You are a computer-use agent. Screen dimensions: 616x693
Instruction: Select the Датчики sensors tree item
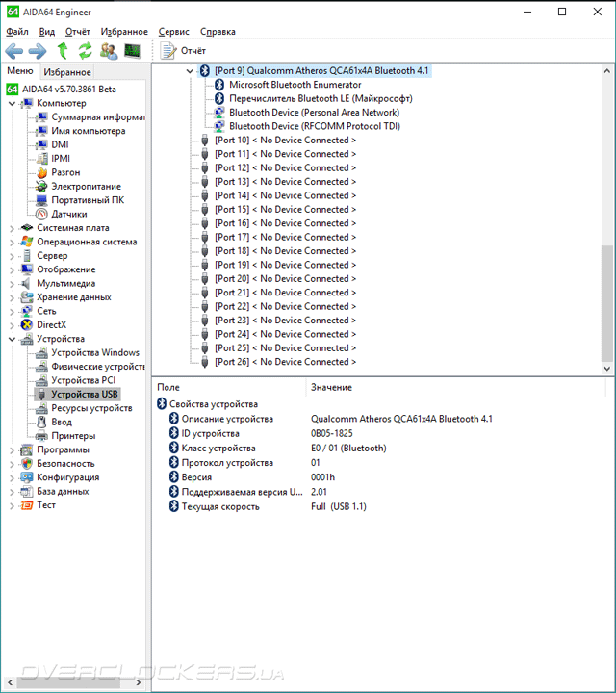(x=69, y=214)
